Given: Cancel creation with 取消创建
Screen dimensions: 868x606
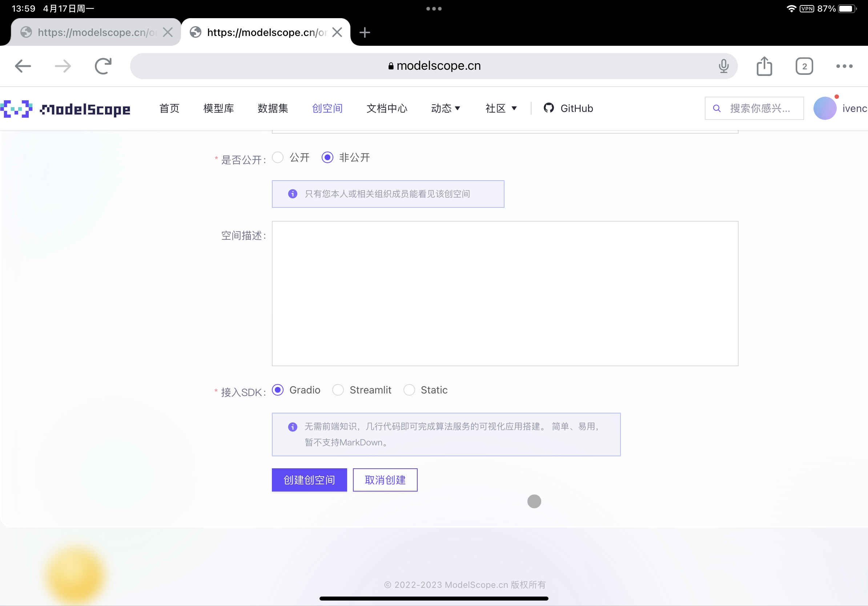Looking at the screenshot, I should pos(385,480).
